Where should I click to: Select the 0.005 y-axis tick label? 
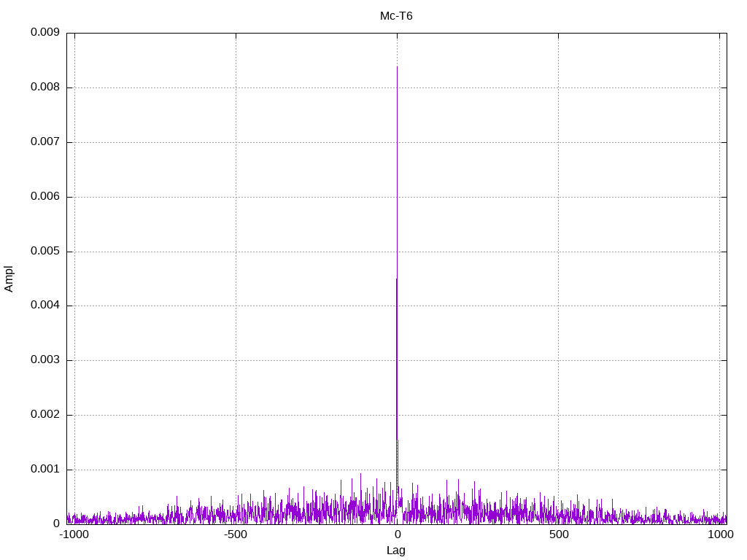(44, 252)
